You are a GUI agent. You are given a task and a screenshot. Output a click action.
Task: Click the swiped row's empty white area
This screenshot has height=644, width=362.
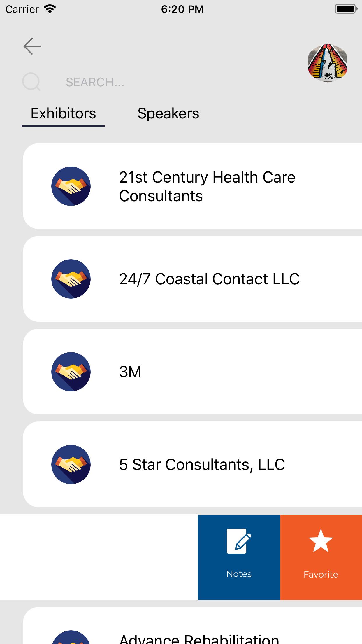point(99,557)
